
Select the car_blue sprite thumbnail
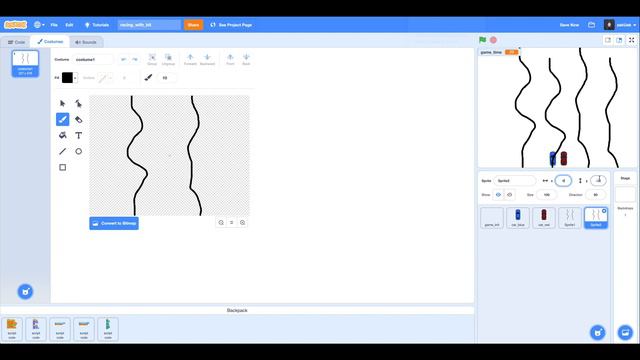[518, 218]
